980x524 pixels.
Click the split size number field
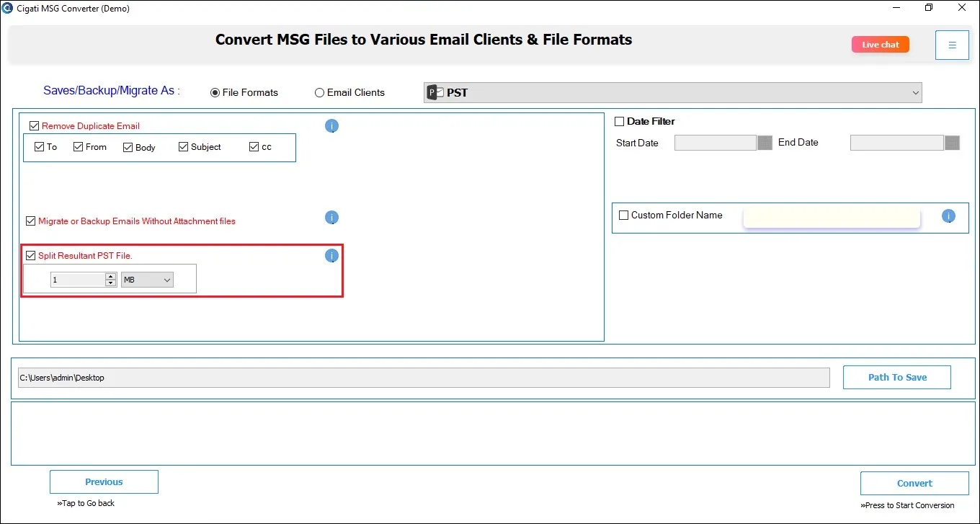tap(78, 280)
